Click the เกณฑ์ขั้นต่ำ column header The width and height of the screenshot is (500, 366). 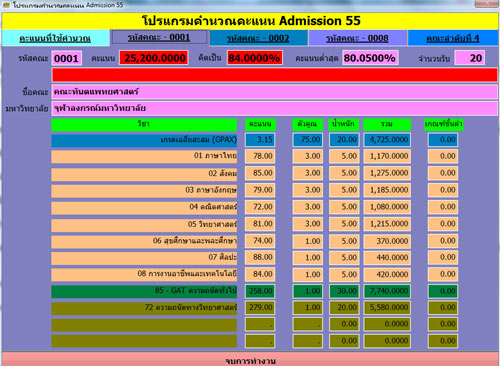coord(444,124)
